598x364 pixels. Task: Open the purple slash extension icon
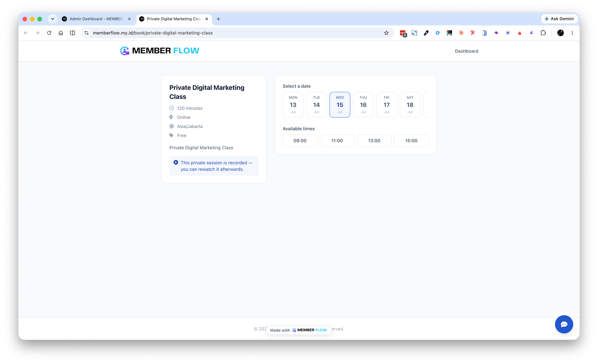[531, 33]
